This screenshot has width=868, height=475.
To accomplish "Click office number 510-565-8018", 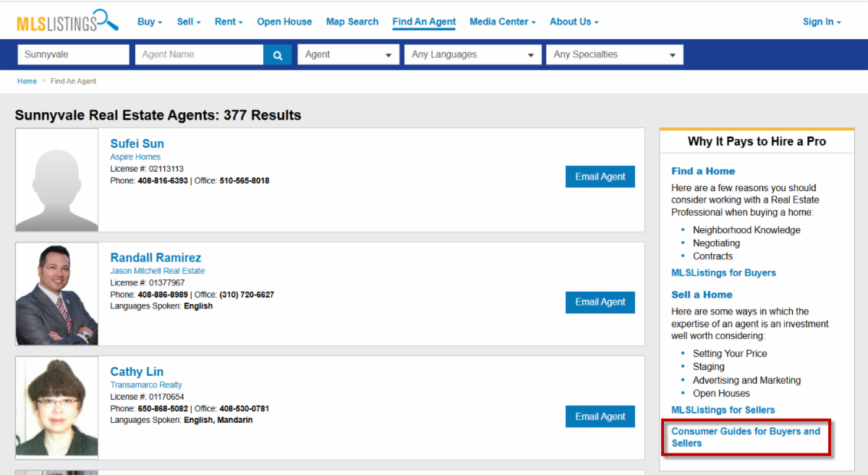I will [x=244, y=180].
